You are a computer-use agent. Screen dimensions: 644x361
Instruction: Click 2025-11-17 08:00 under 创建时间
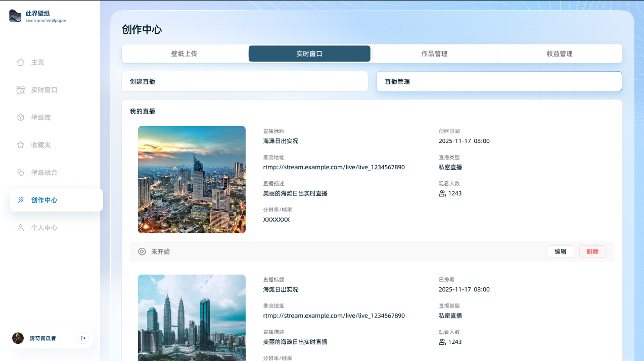(464, 141)
